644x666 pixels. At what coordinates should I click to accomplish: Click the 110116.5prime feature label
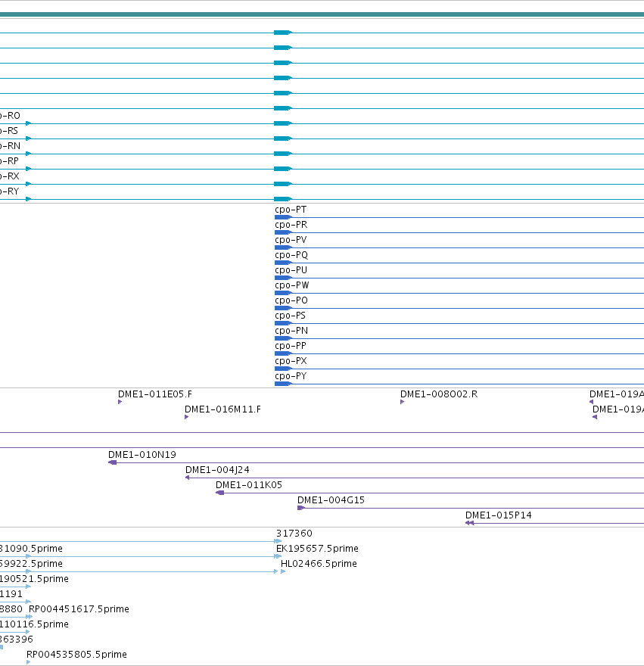(34, 624)
